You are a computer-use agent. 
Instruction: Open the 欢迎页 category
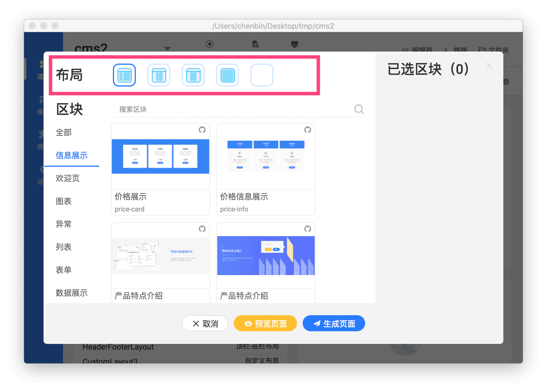[68, 178]
